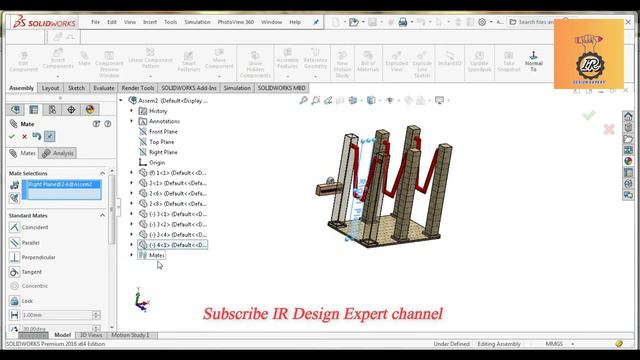Screen dimensions: 640x360
Task: Open SOLIDWORKS Resources home icon in task pane
Action: tap(628, 116)
